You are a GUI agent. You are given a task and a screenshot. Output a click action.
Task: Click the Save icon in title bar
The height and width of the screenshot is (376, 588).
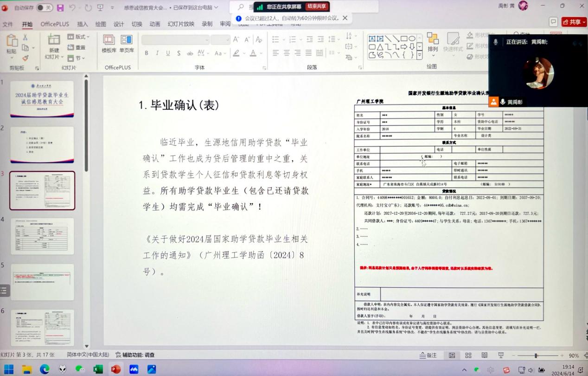(60, 7)
